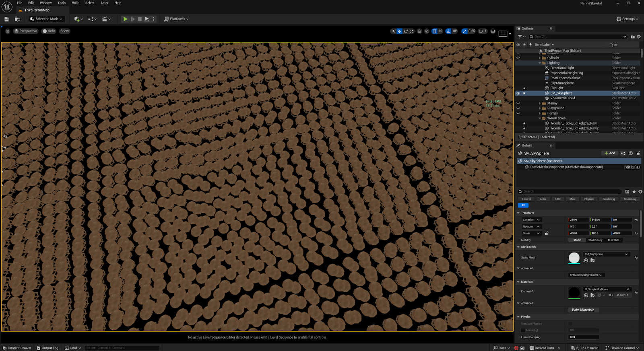Click the maximize/restore viewport icon
The width and height of the screenshot is (644, 351).
pyautogui.click(x=493, y=31)
